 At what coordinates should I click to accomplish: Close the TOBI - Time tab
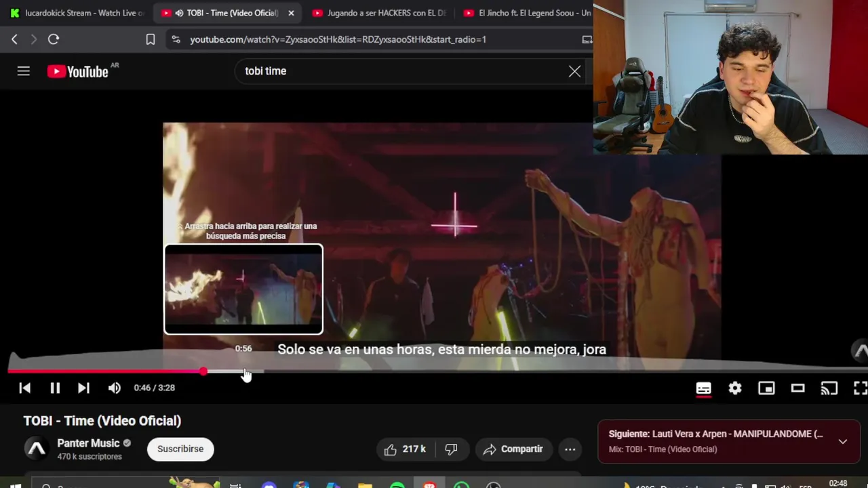[291, 13]
